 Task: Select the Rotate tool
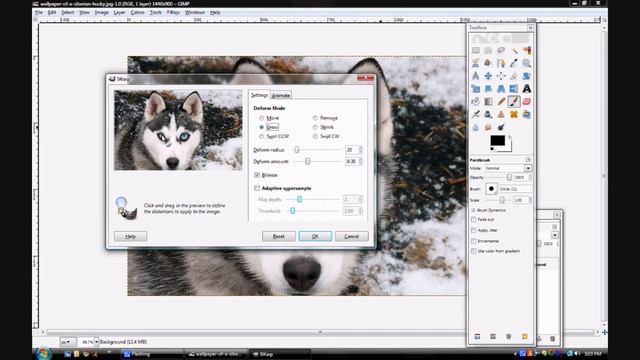tap(527, 76)
